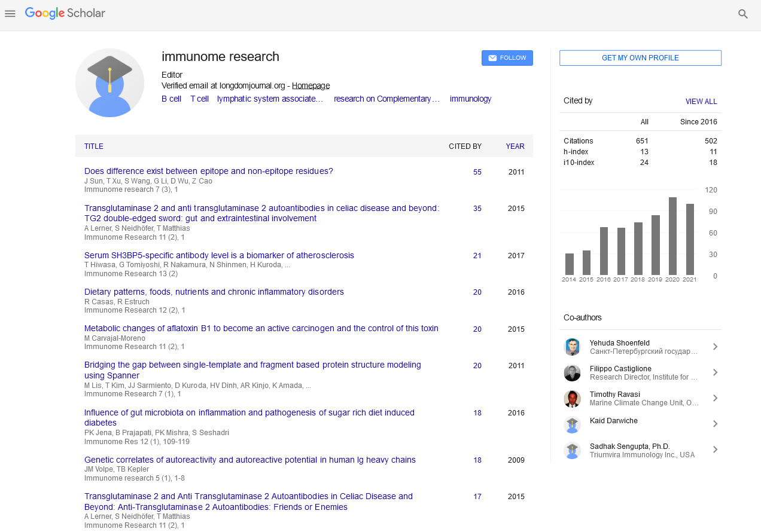Click the immunome research profile avatar
This screenshot has width=761, height=532.
pos(109,82)
